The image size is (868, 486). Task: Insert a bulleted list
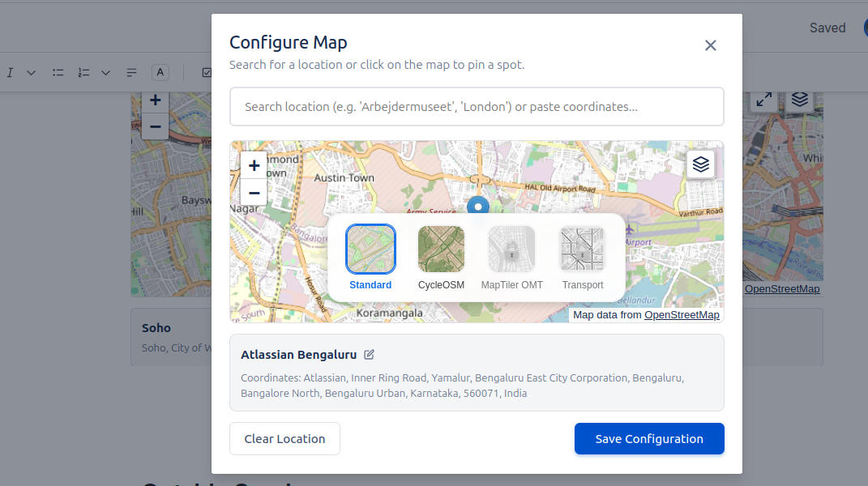(x=58, y=72)
